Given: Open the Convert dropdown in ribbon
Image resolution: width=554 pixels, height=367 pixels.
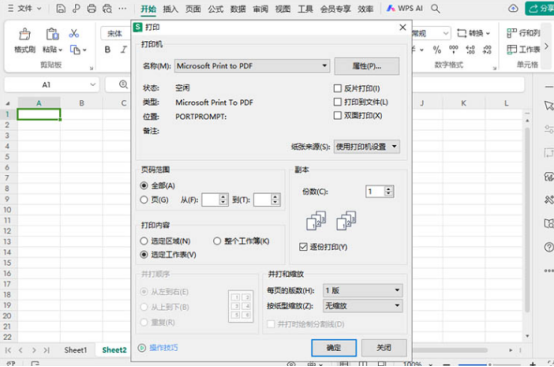Looking at the screenshot, I should point(473,33).
